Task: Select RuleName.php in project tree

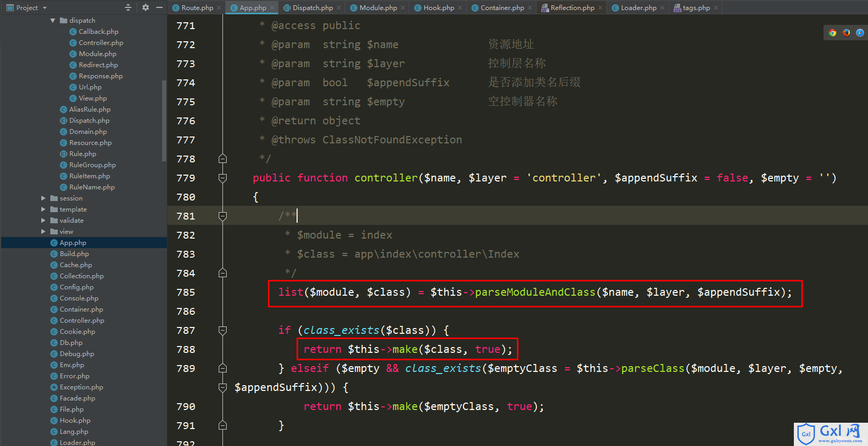Action: click(92, 187)
